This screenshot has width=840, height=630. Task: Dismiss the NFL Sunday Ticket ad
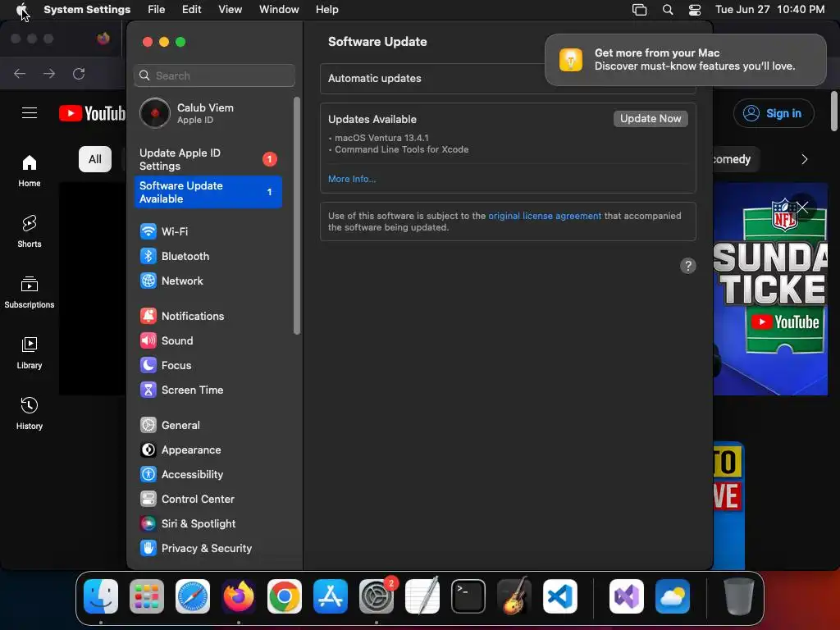(802, 208)
